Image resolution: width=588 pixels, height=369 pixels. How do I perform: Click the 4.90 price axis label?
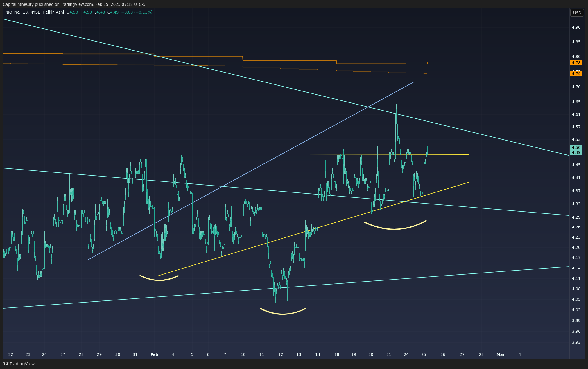pyautogui.click(x=576, y=27)
